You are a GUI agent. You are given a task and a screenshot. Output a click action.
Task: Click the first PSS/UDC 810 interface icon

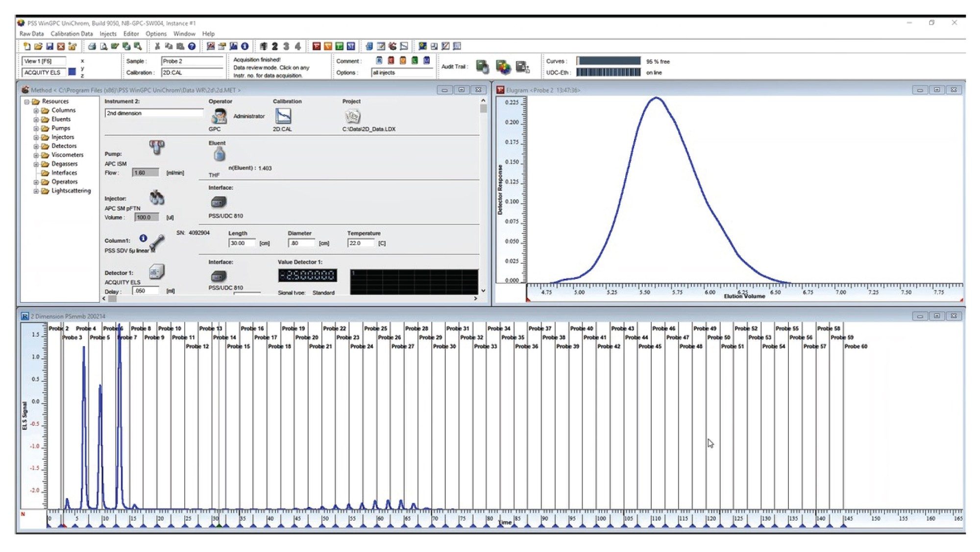pos(219,202)
